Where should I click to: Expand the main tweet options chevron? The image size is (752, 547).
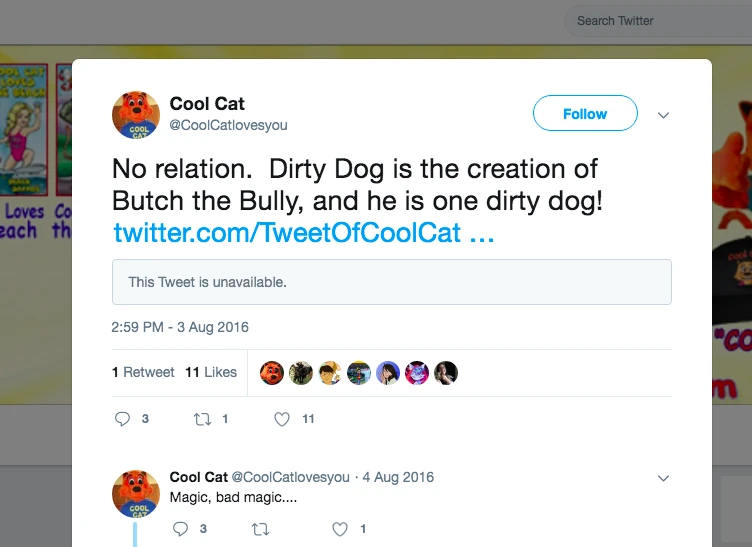[663, 115]
